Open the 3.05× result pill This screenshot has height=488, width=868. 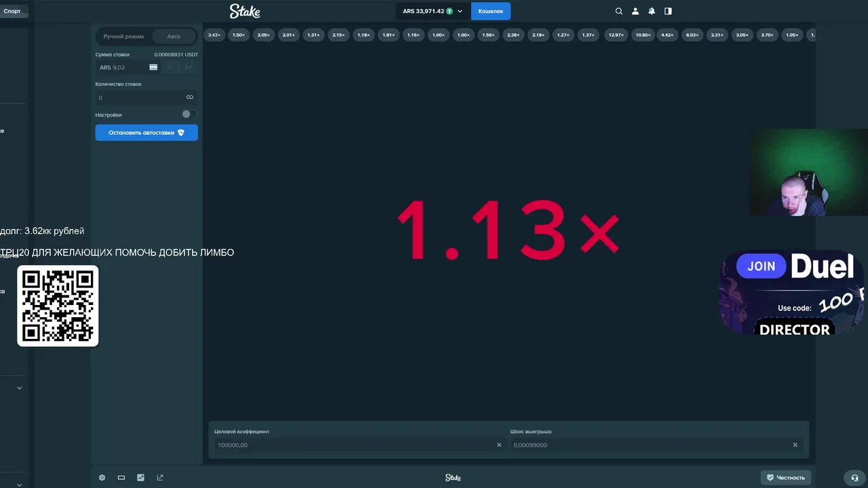click(743, 35)
